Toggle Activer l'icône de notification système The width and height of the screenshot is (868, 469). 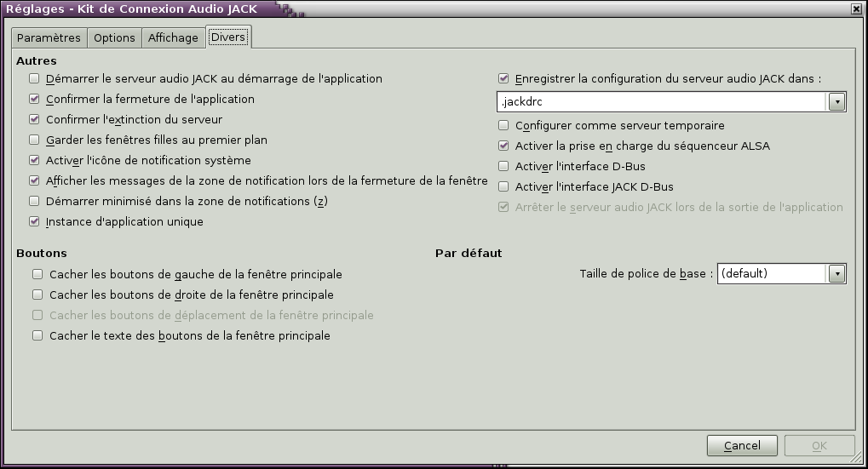34,160
